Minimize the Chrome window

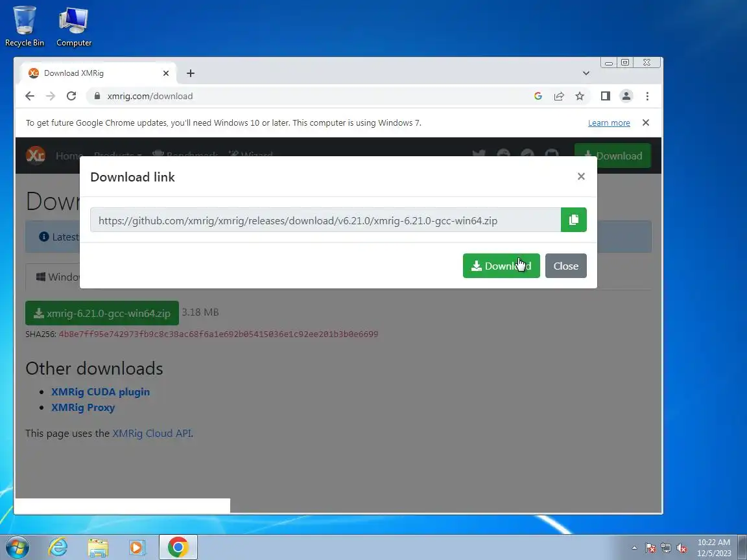pos(609,62)
